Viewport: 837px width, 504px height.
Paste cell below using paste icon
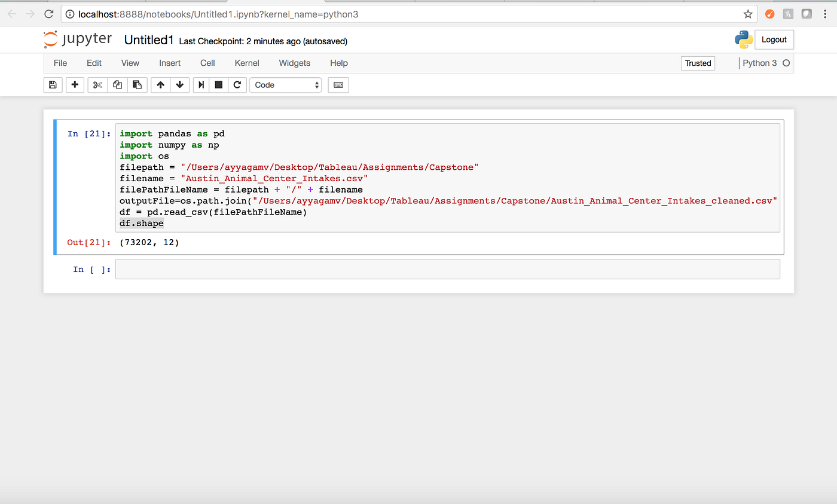click(x=137, y=85)
